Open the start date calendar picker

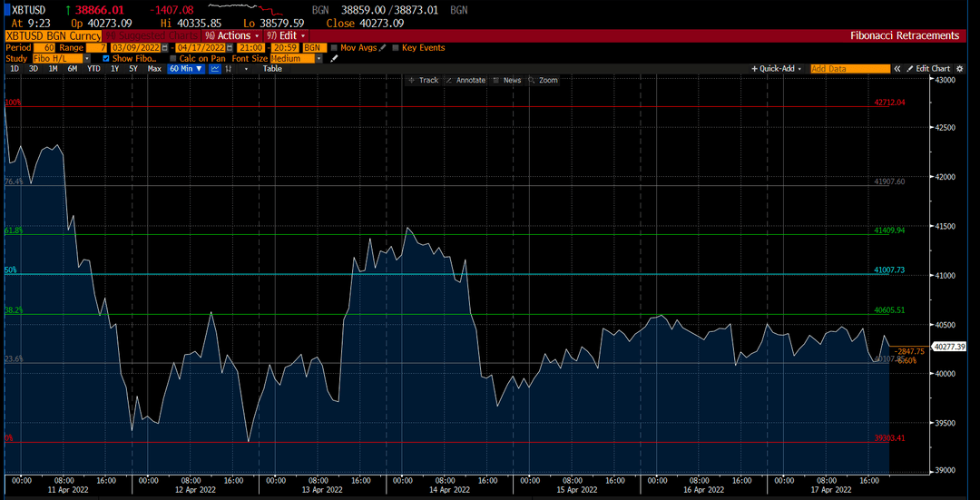click(x=164, y=47)
